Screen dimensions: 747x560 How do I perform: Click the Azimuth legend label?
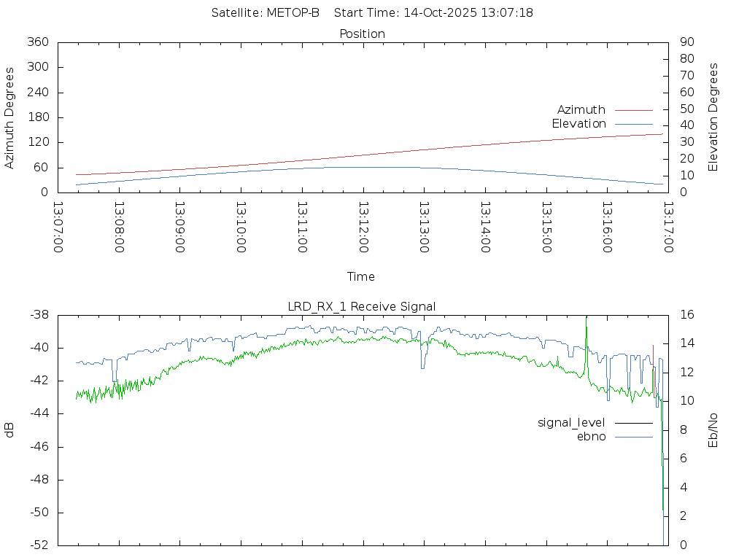tap(581, 110)
